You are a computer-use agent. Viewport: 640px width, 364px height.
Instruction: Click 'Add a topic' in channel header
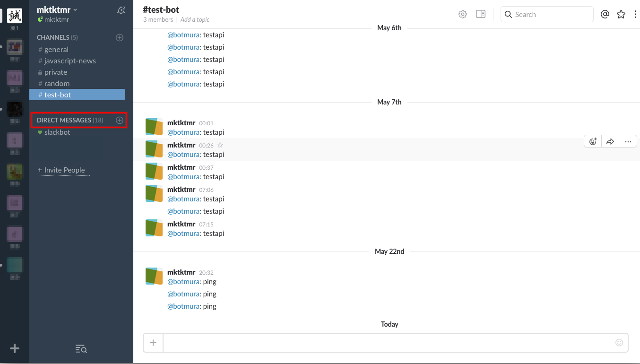tap(195, 20)
